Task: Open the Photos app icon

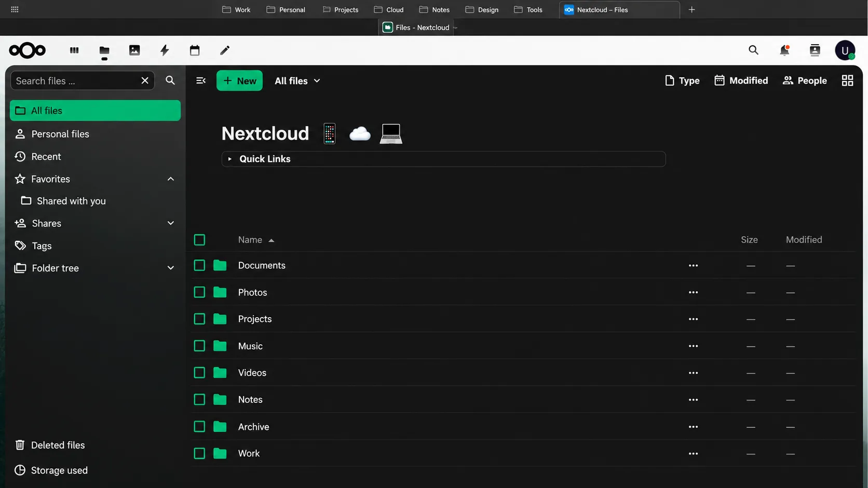Action: 134,50
